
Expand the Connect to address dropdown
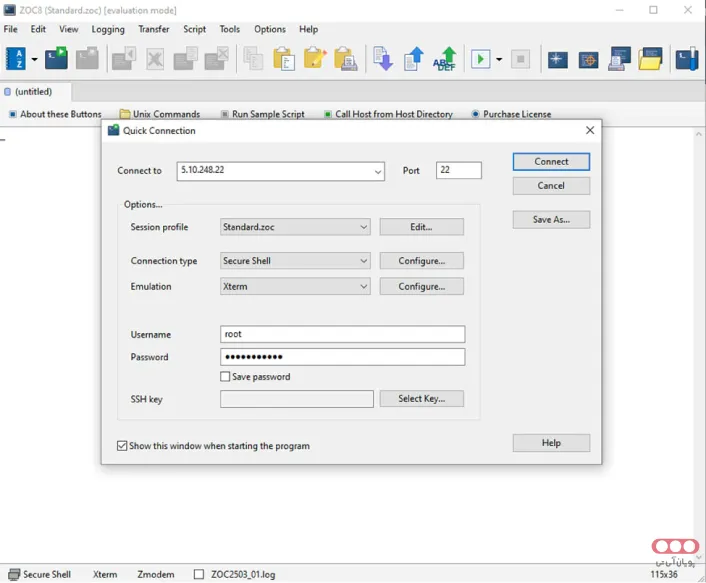[378, 172]
